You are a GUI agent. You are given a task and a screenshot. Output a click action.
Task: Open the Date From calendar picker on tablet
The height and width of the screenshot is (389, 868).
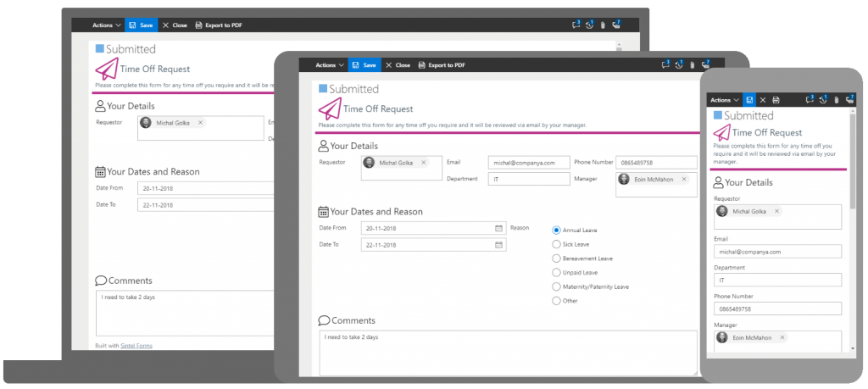[498, 228]
